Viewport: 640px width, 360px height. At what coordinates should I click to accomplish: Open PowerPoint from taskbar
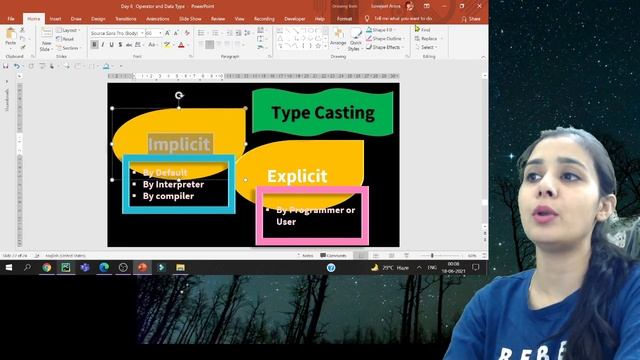(x=142, y=267)
